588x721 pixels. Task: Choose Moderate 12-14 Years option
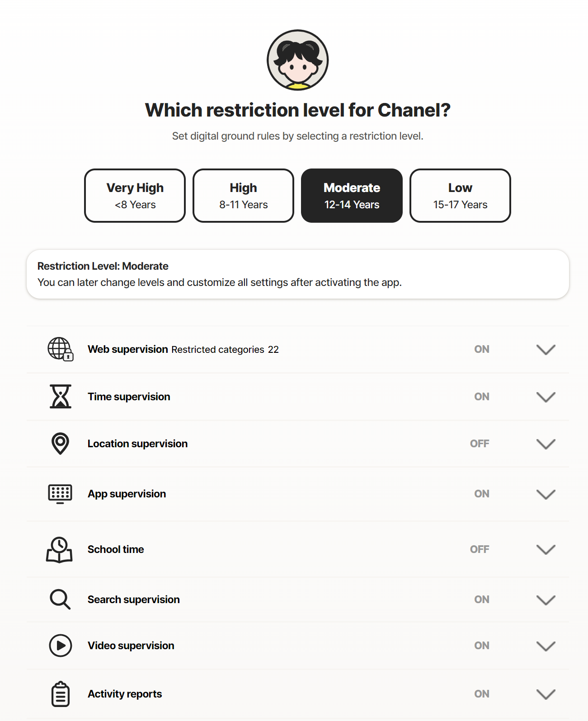point(352,196)
